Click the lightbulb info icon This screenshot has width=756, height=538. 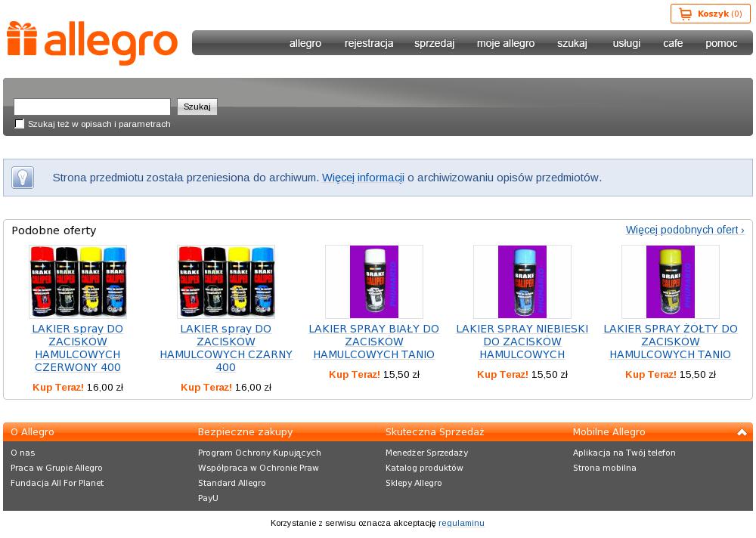(23, 178)
